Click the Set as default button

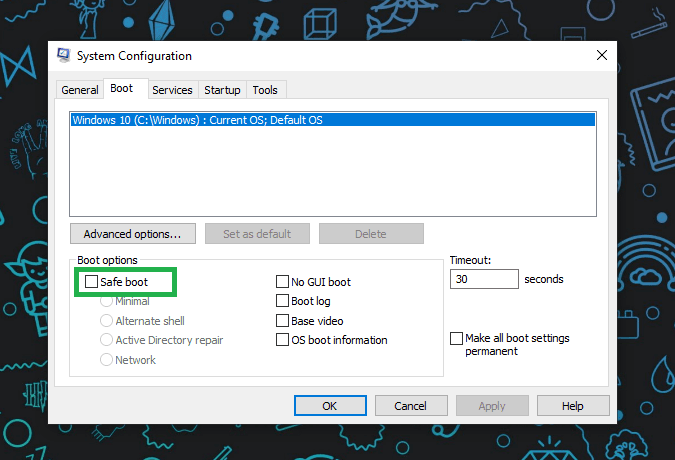coord(257,234)
